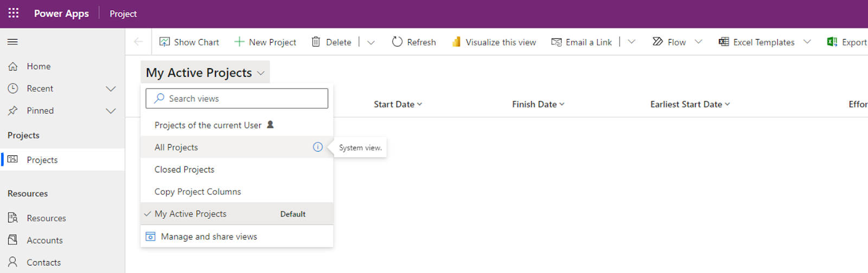
Task: Click the Export Excel icon
Action: point(832,42)
